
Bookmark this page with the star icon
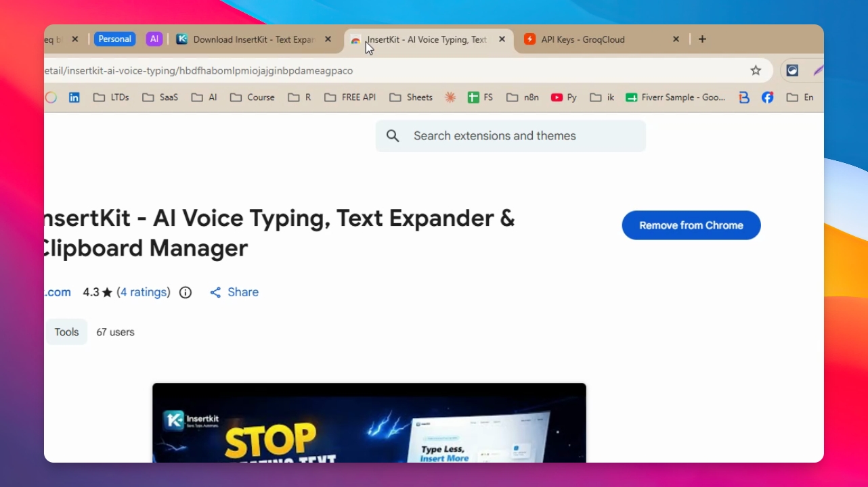click(x=756, y=70)
